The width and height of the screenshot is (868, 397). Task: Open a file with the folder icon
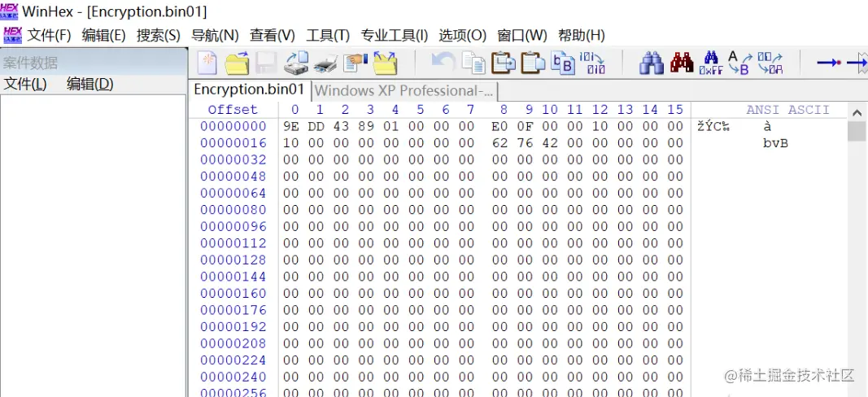[x=237, y=63]
